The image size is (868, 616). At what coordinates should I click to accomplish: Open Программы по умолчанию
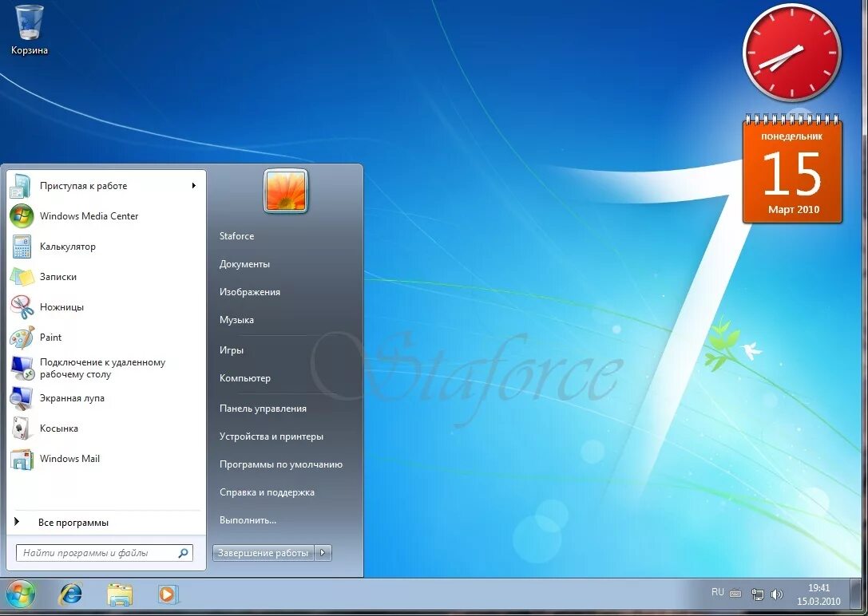[x=280, y=464]
